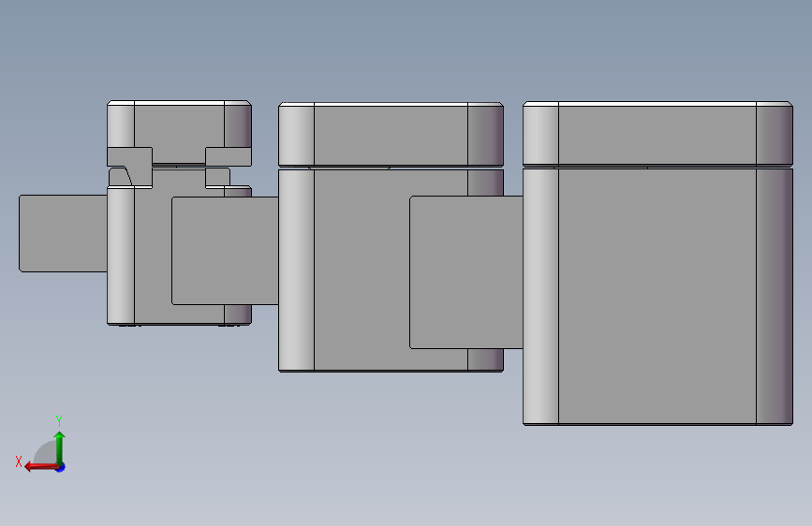
Task: Select the shaft joining small and middle blocks
Action: [226, 251]
